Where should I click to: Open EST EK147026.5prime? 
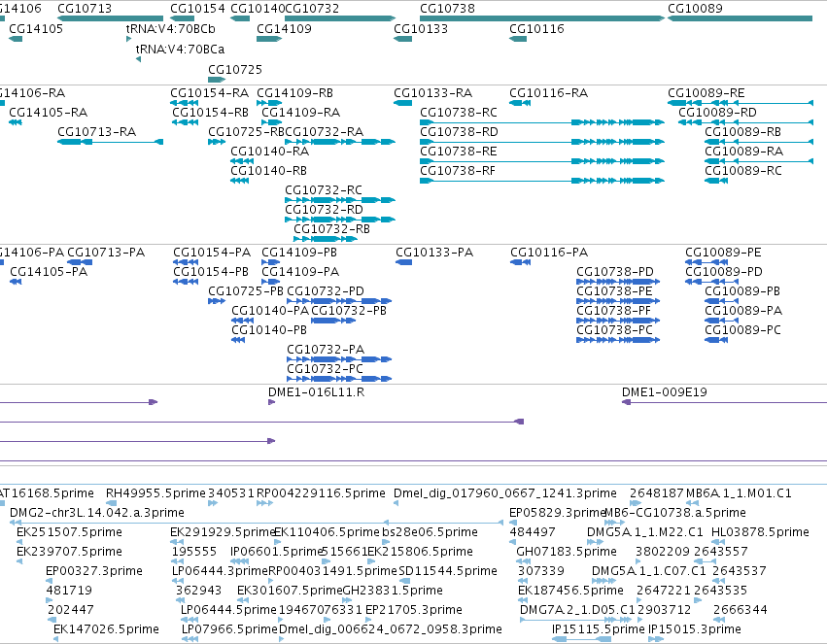(106, 629)
